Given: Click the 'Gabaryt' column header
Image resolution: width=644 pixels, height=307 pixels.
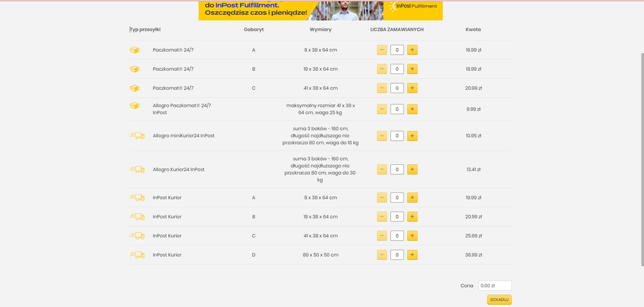Looking at the screenshot, I should pyautogui.click(x=253, y=30).
